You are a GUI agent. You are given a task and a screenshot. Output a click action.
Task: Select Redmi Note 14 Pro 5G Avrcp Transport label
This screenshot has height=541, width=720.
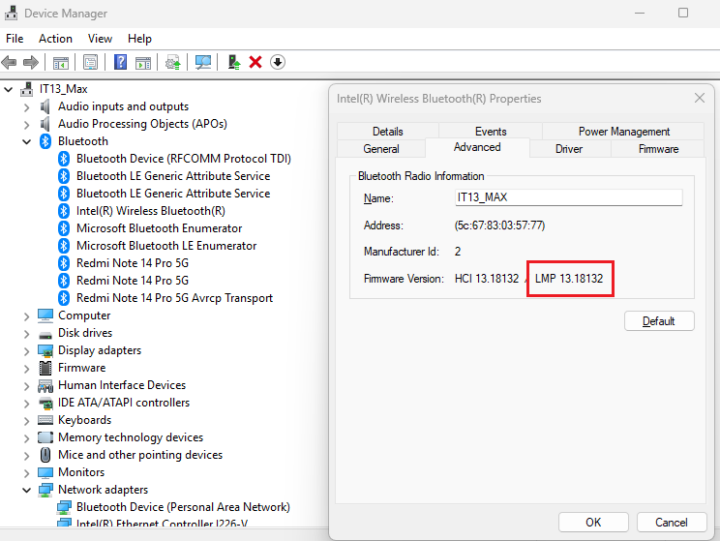pos(174,298)
